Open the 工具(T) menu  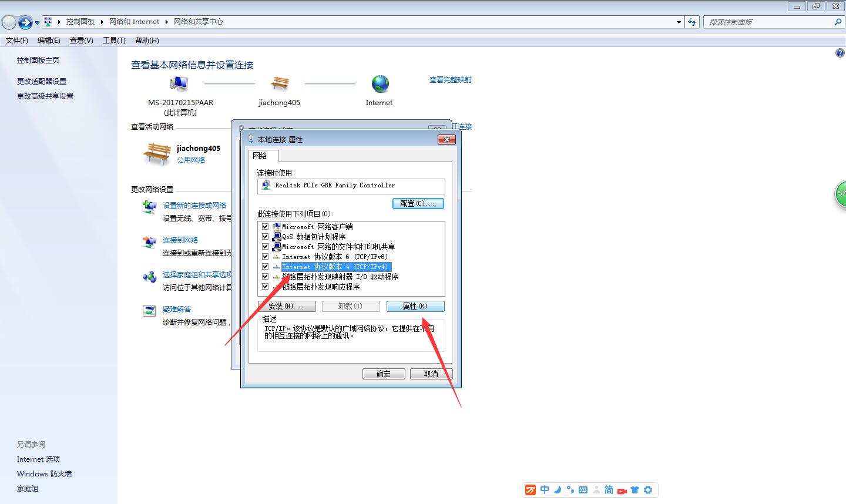click(x=114, y=41)
